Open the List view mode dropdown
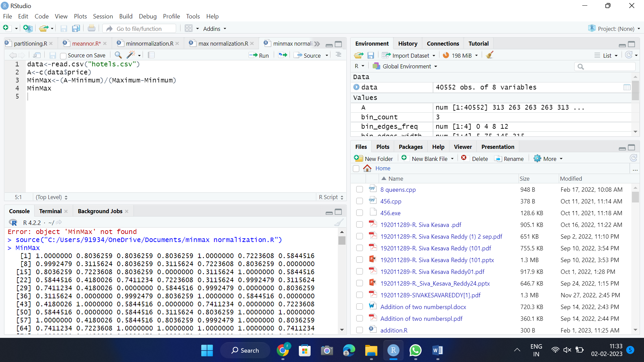The image size is (644, 362). [606, 55]
